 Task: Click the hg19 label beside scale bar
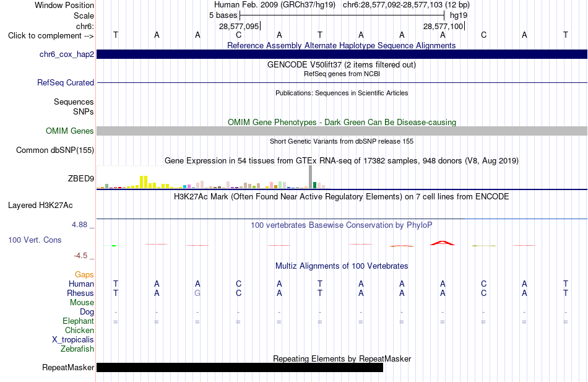pyautogui.click(x=459, y=15)
